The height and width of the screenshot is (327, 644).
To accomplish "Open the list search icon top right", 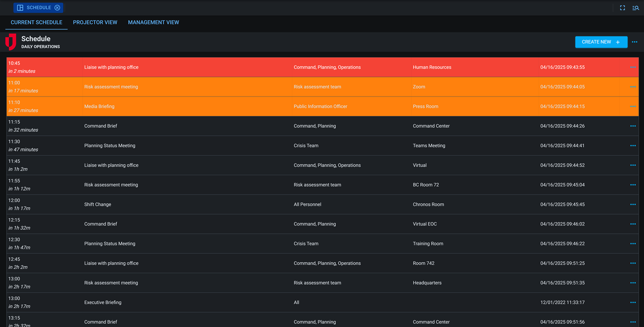I will pos(636,8).
